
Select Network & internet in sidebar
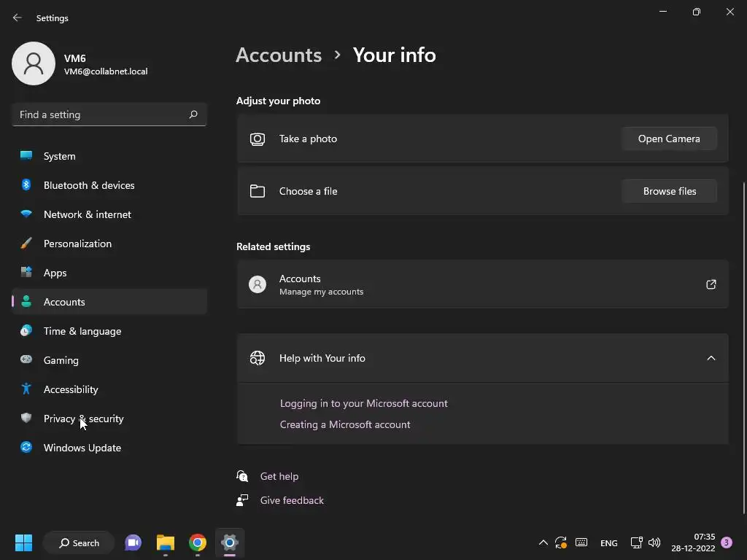coord(88,214)
